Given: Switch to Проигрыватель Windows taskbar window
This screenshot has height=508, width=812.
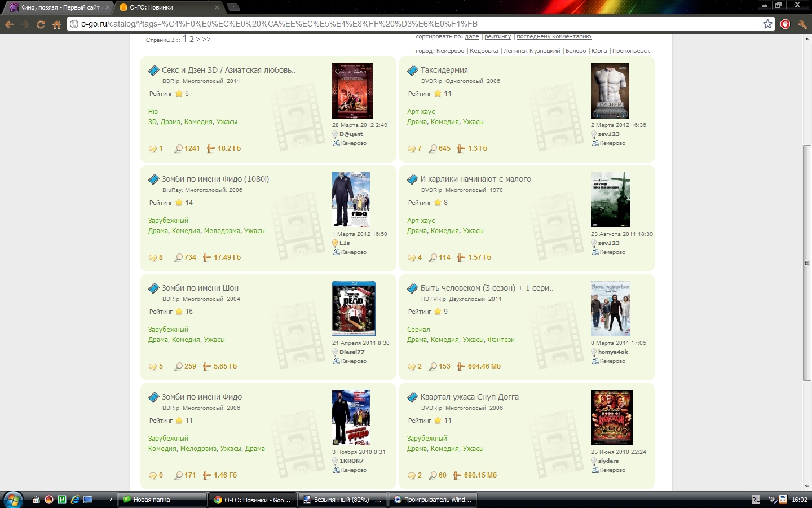Looking at the screenshot, I should click(x=433, y=500).
